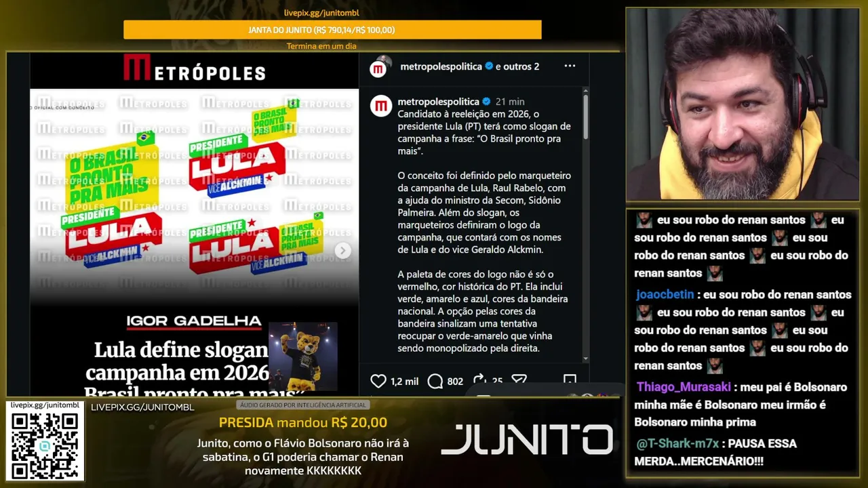
Task: Click the streamer webcam feed
Action: click(742, 104)
